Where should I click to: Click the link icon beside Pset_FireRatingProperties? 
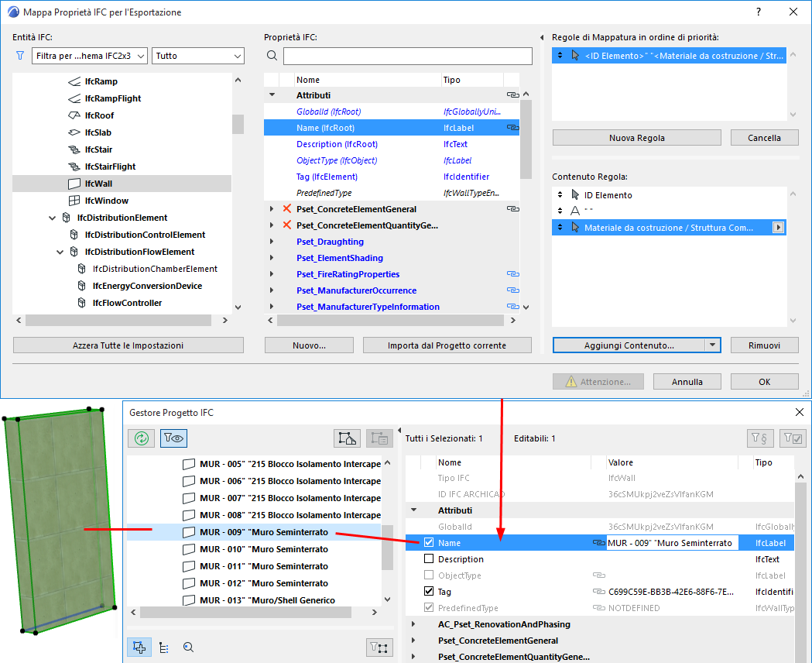coord(512,274)
